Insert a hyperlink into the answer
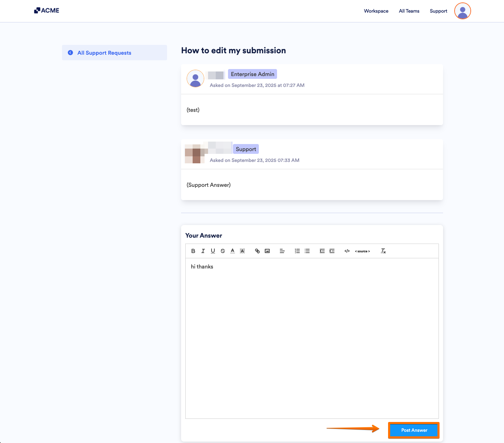 point(257,251)
